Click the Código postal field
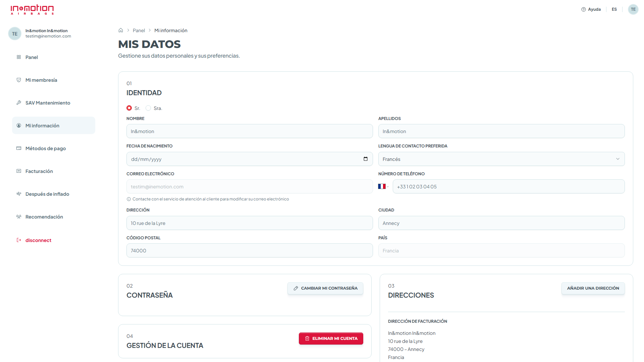 pyautogui.click(x=250, y=250)
